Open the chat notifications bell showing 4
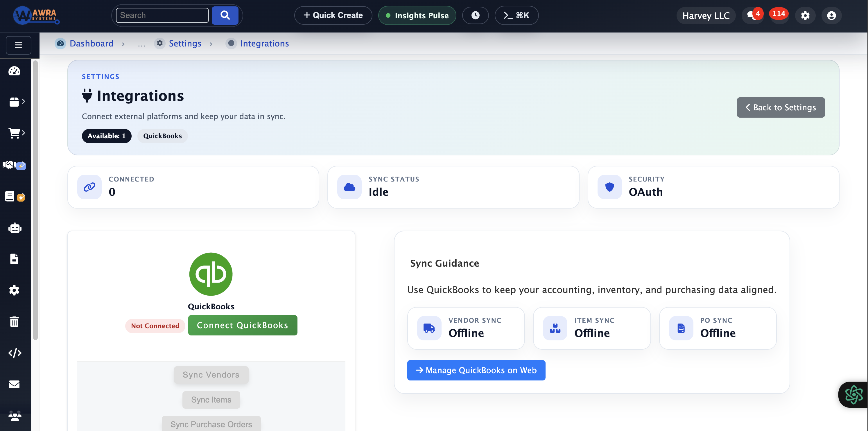 coord(753,15)
